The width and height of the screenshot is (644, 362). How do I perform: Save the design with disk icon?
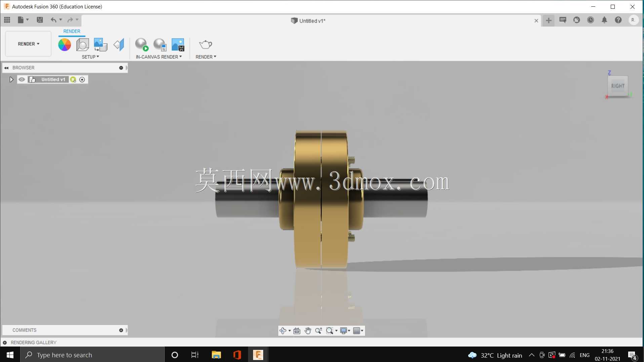point(40,20)
